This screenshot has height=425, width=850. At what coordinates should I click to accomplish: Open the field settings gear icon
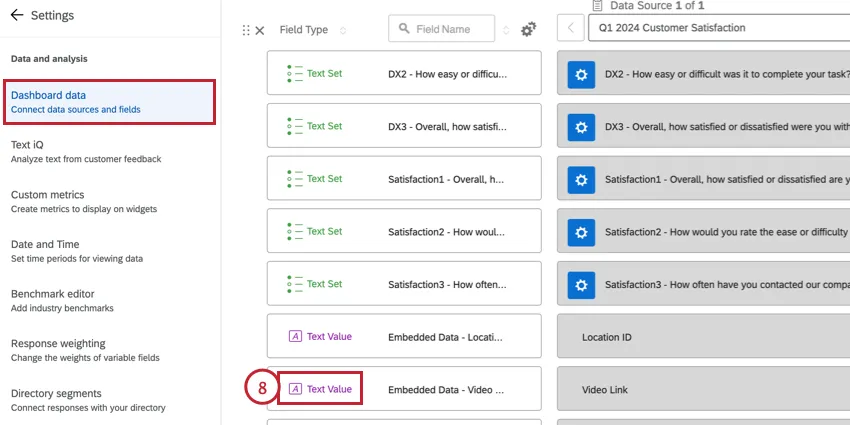[529, 30]
